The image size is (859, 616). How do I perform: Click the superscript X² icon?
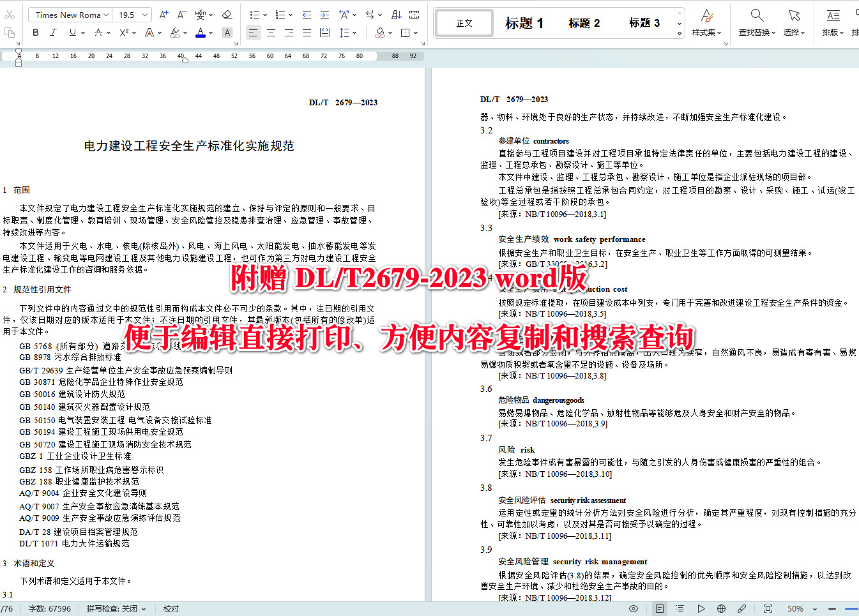point(123,32)
